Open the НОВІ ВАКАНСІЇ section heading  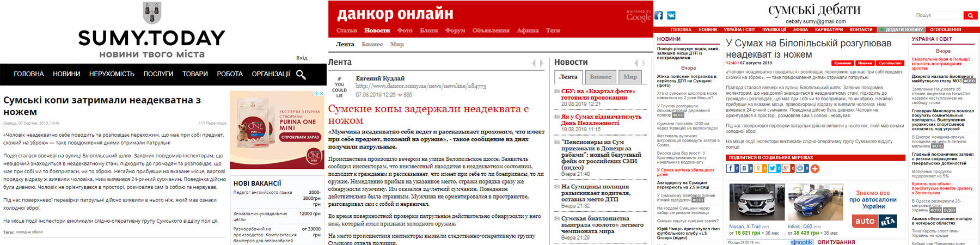coord(258,183)
